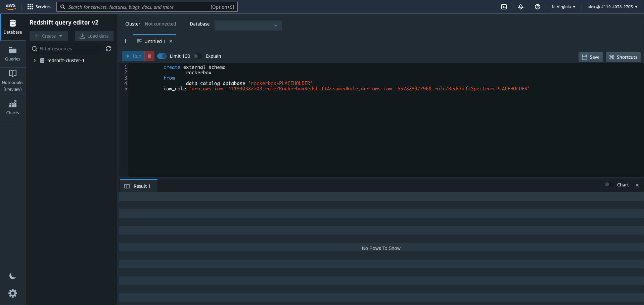Click 'rockerbox-PLACEHOLDER' string in the editor
The height and width of the screenshot is (305, 644).
(x=280, y=83)
